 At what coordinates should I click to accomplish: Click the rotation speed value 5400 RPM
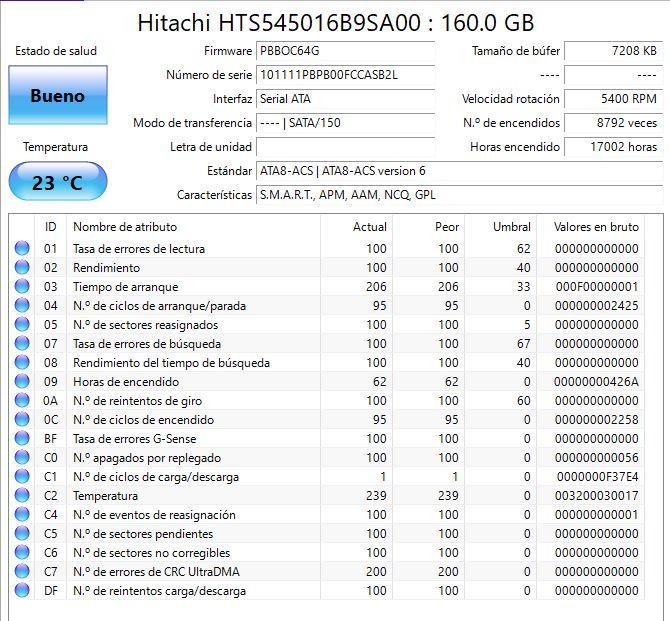coord(613,99)
